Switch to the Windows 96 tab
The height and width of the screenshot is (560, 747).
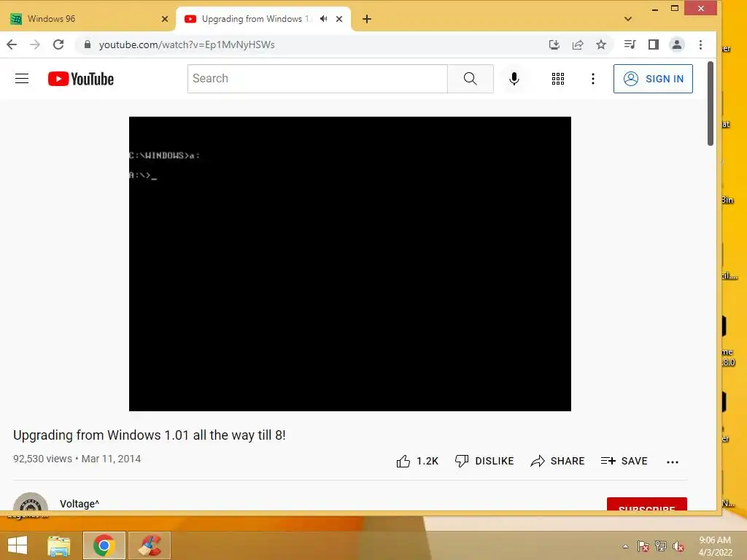[x=88, y=19]
